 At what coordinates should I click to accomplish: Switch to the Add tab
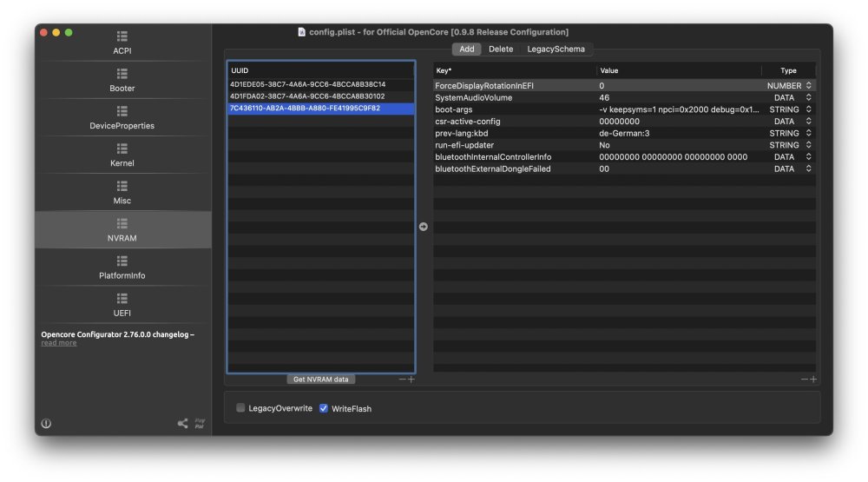tap(467, 49)
